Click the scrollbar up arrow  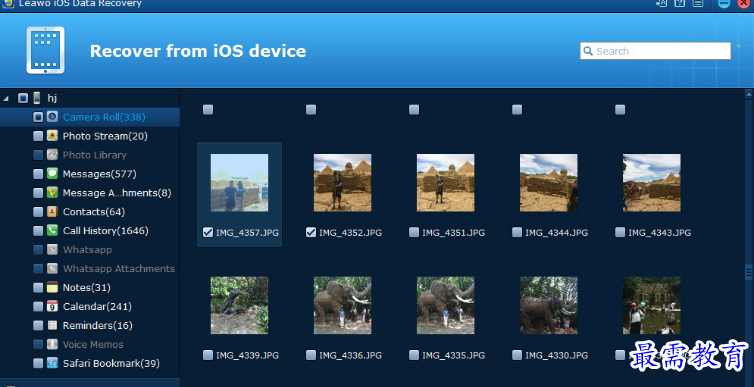pos(749,94)
